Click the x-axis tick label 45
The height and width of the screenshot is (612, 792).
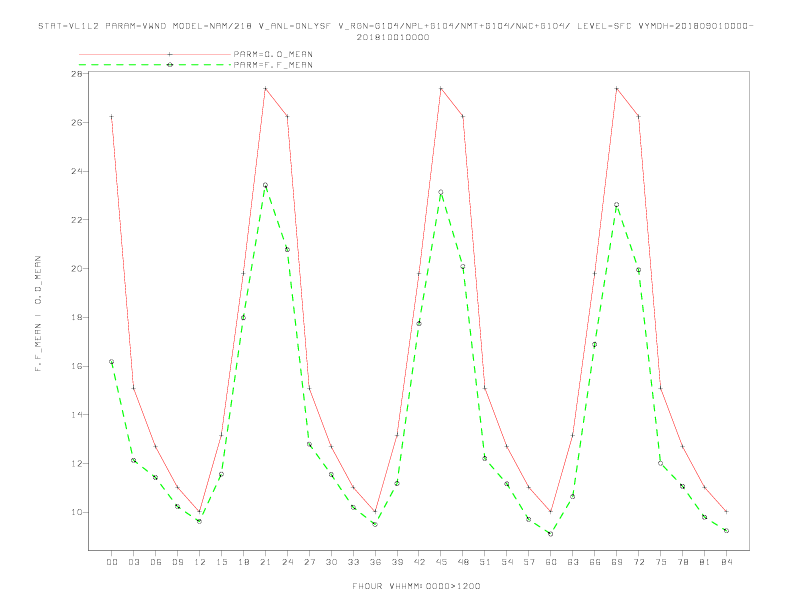point(441,562)
